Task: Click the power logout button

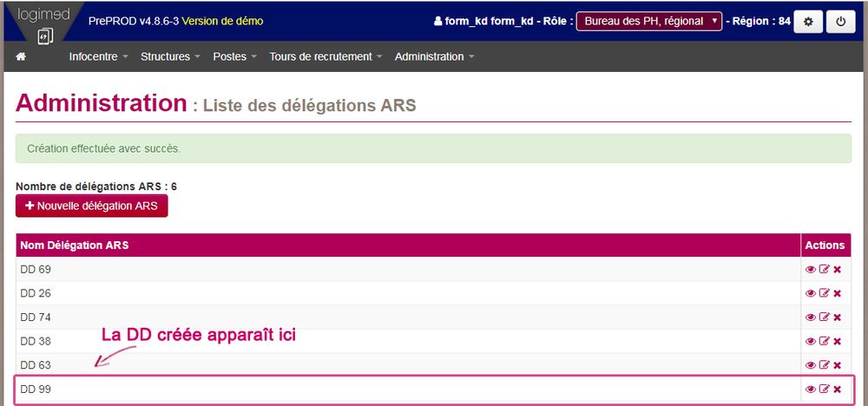Action: click(840, 22)
